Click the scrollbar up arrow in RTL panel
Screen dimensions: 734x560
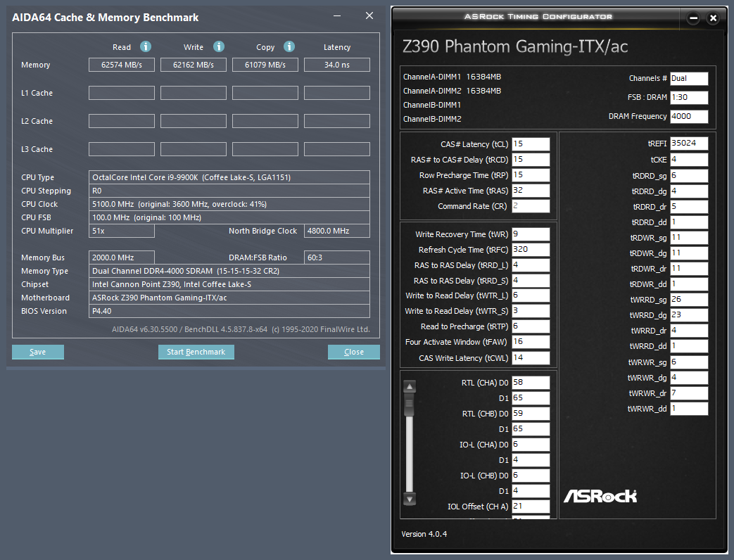click(410, 386)
